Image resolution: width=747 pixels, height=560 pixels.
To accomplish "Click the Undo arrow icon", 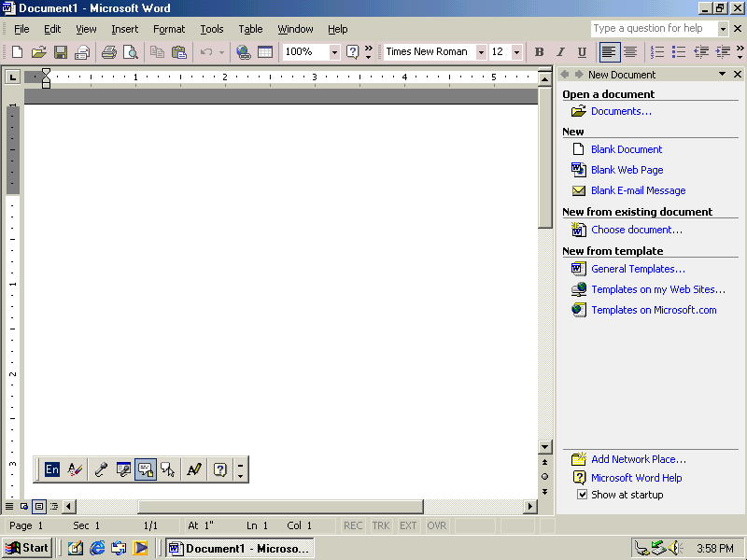I will (x=205, y=52).
